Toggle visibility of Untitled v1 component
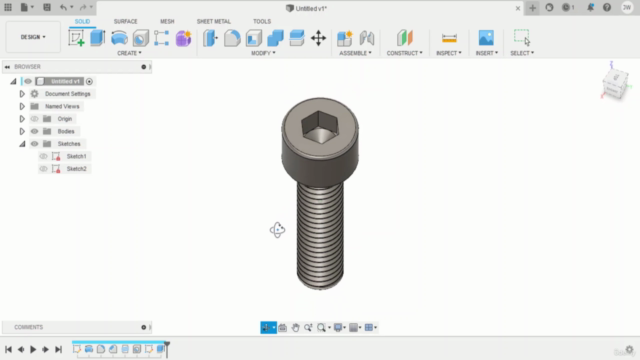 [28, 81]
